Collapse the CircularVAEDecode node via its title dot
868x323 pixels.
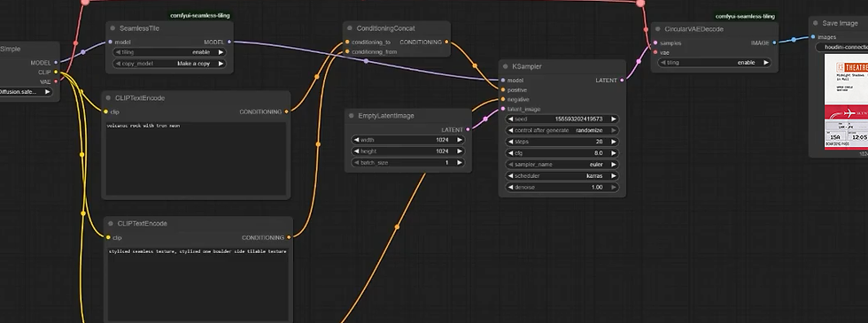[657, 29]
